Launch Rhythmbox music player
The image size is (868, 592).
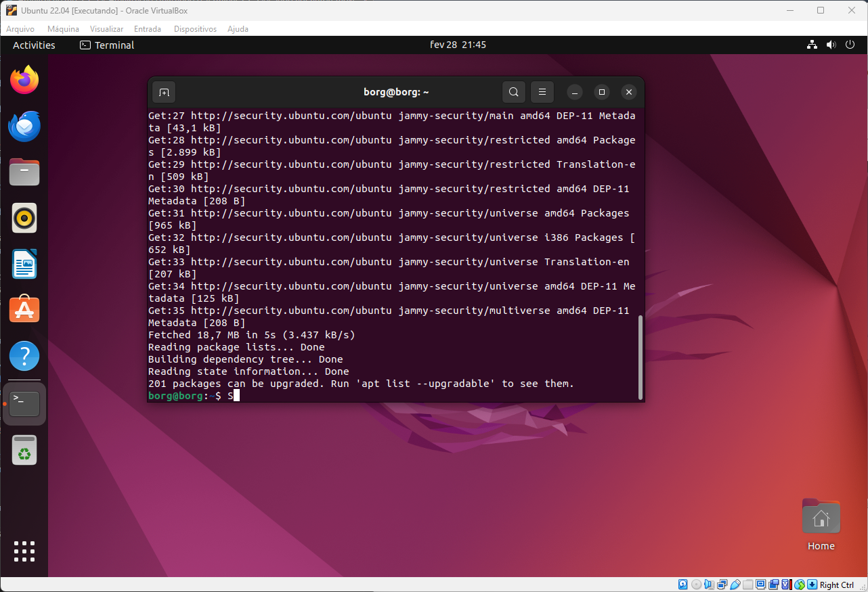coord(24,218)
